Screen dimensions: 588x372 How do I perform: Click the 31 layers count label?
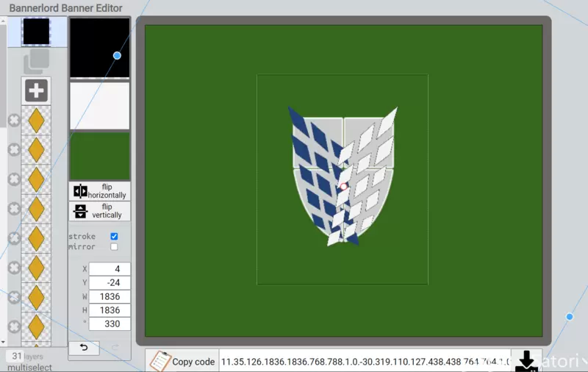point(24,356)
